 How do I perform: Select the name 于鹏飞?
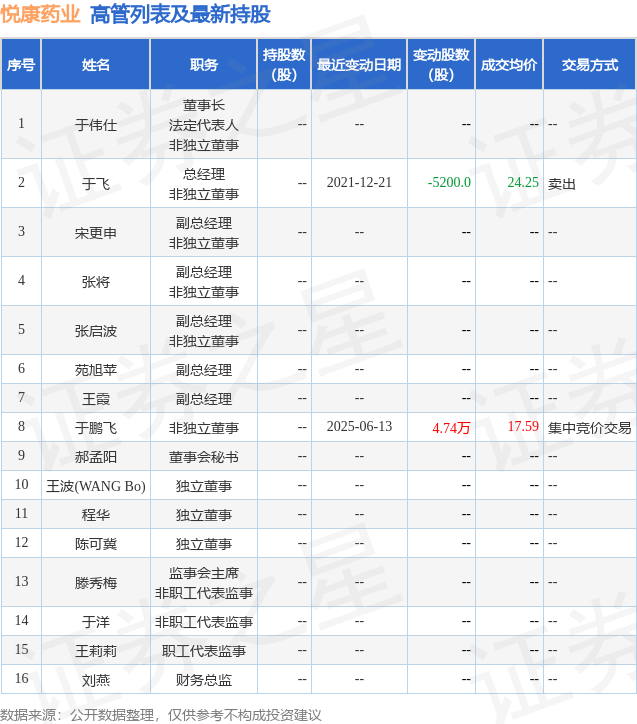(96, 428)
